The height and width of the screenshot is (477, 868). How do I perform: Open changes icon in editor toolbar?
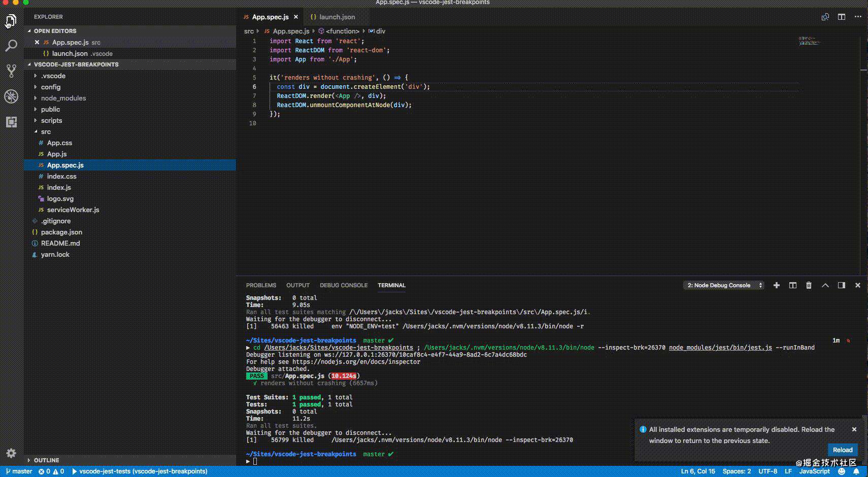pyautogui.click(x=825, y=17)
